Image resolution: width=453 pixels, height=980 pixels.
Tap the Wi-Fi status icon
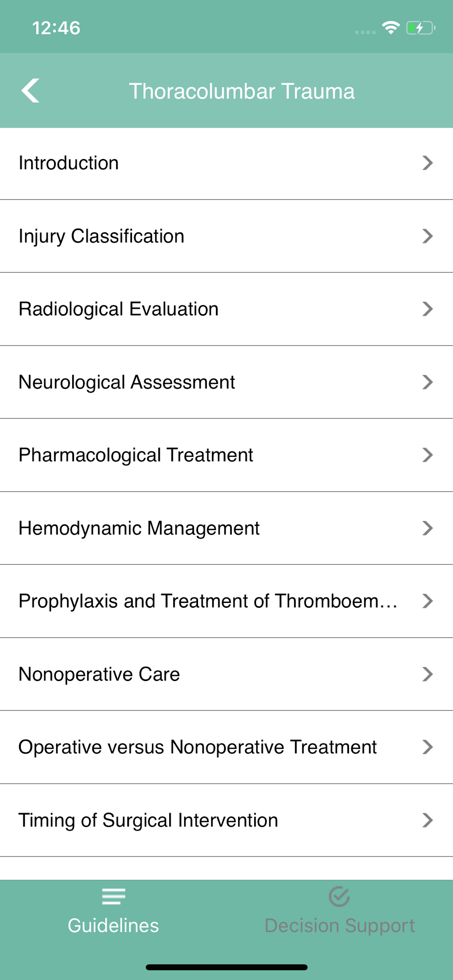point(391,28)
